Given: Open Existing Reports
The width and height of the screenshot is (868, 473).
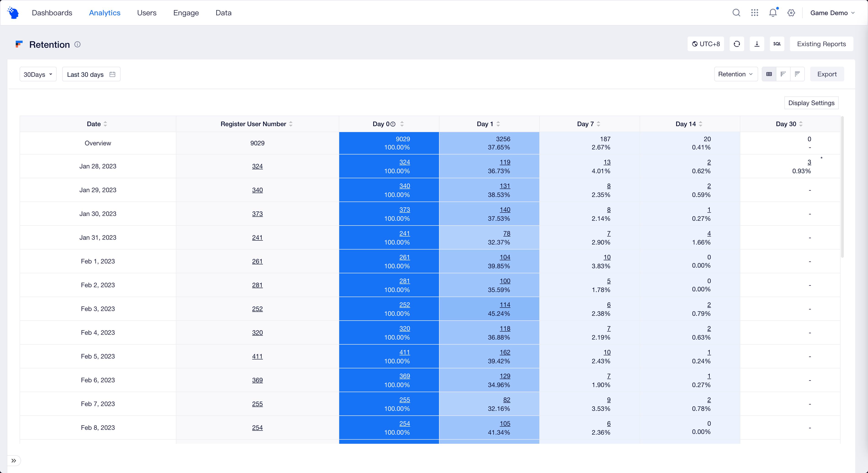Looking at the screenshot, I should (x=821, y=44).
